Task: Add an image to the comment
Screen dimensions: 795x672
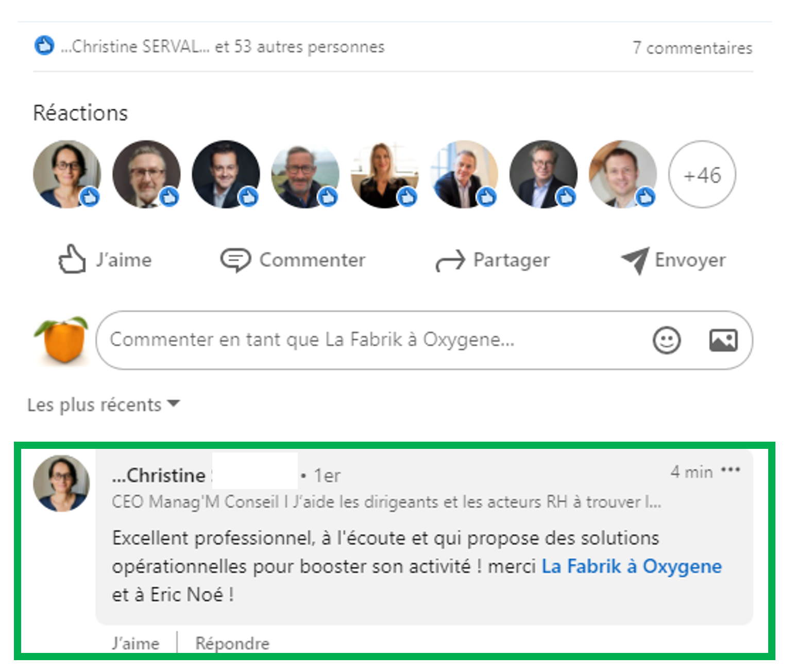Action: [x=723, y=340]
